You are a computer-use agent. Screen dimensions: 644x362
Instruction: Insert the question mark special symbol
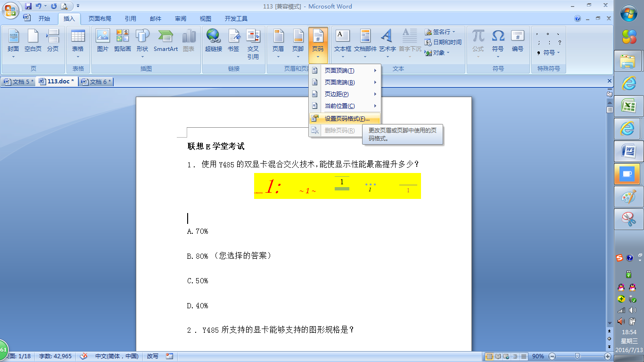click(x=559, y=42)
